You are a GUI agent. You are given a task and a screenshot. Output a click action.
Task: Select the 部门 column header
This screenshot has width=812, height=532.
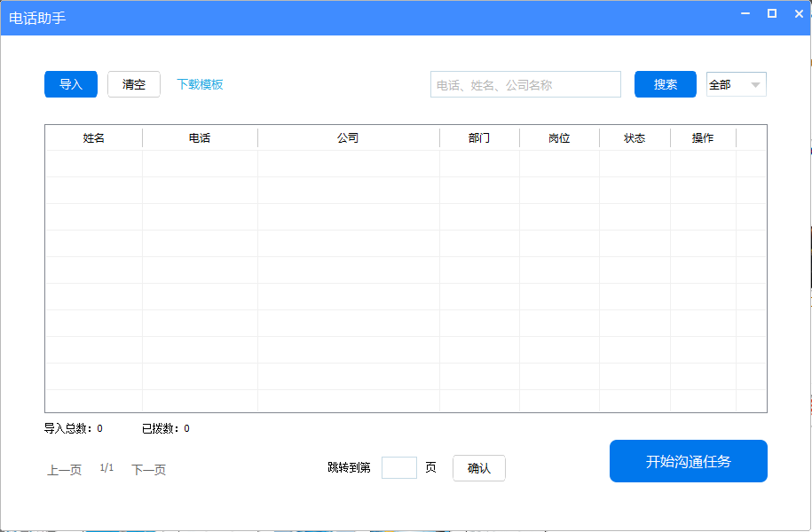[479, 138]
